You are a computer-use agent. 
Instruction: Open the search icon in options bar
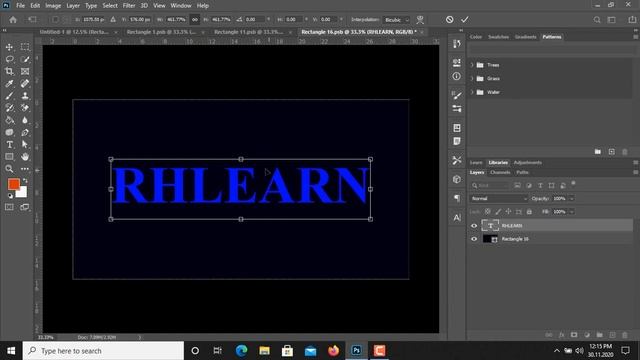click(x=597, y=20)
